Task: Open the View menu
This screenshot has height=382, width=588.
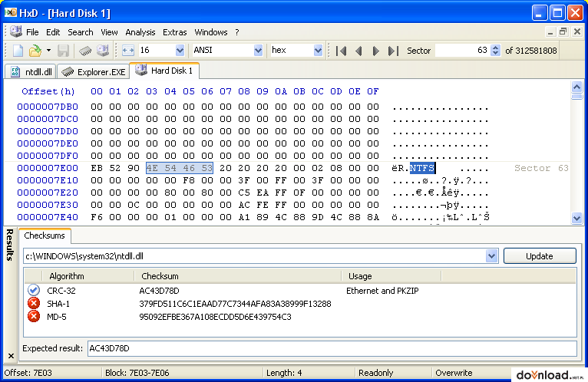Action: (x=109, y=32)
